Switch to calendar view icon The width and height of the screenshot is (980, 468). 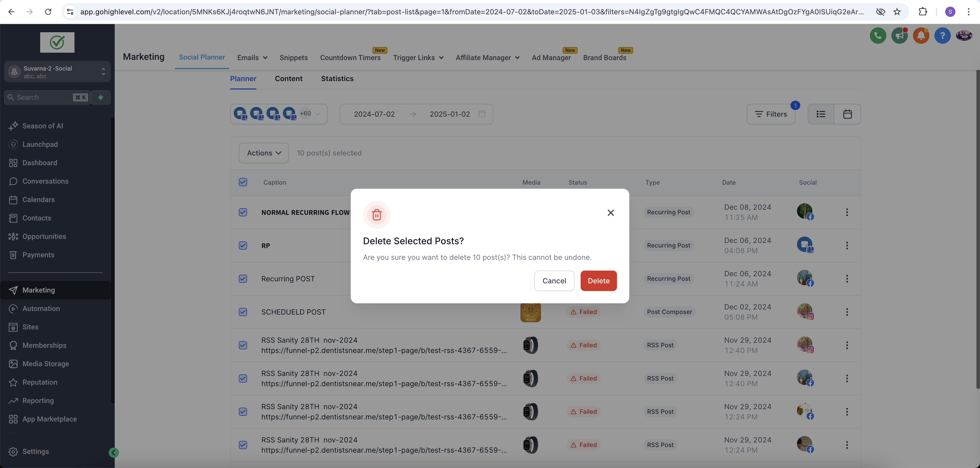point(847,114)
